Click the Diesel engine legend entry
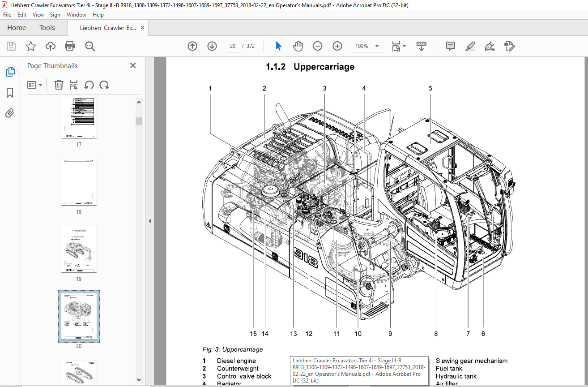 (236, 361)
